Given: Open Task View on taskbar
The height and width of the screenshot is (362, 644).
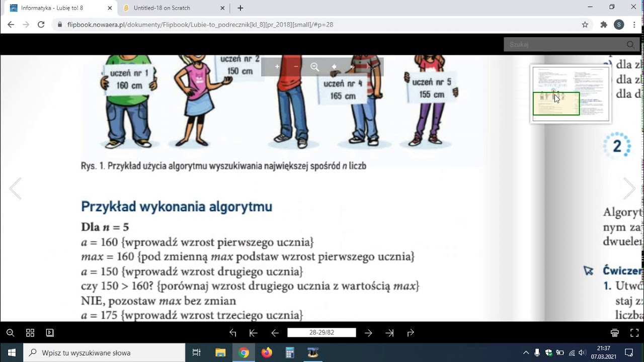Looking at the screenshot, I should coord(197,352).
